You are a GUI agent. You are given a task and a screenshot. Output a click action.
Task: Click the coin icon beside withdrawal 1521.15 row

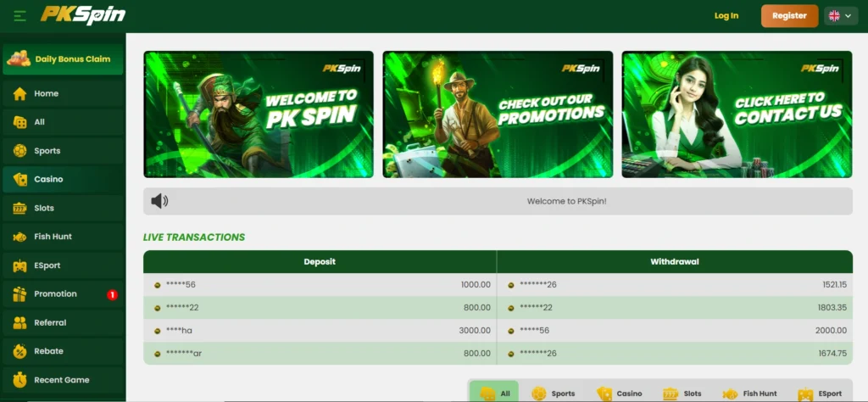(511, 285)
